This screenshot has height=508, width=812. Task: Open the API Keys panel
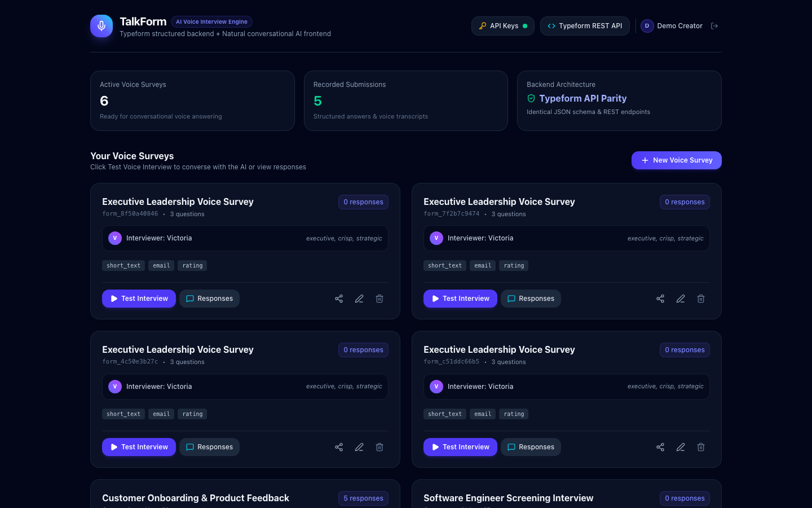click(503, 26)
